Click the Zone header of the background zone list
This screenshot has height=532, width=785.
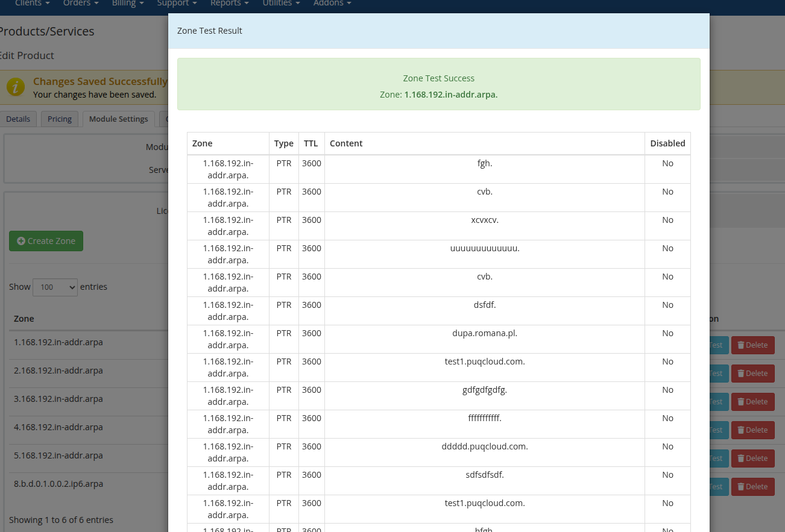coord(24,319)
